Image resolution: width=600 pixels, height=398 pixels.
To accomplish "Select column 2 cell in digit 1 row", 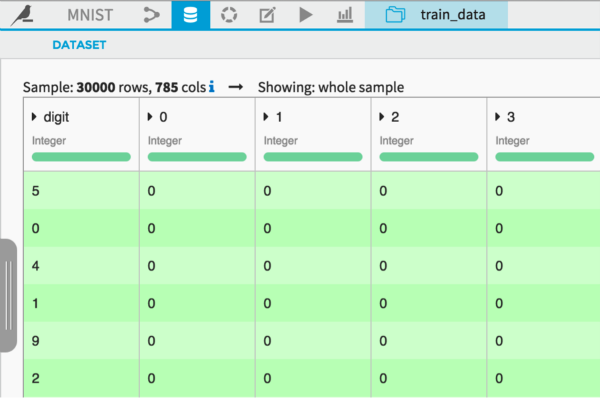I will [x=429, y=303].
